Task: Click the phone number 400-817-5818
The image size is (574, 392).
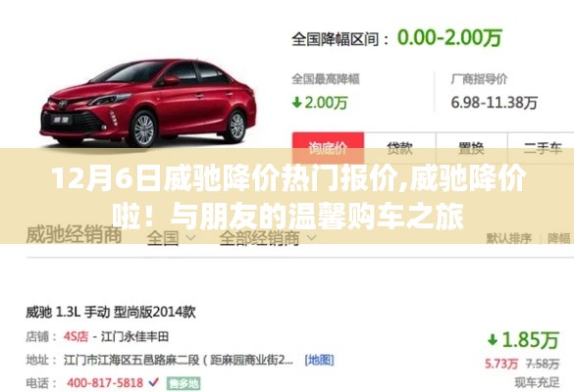Action: point(105,383)
